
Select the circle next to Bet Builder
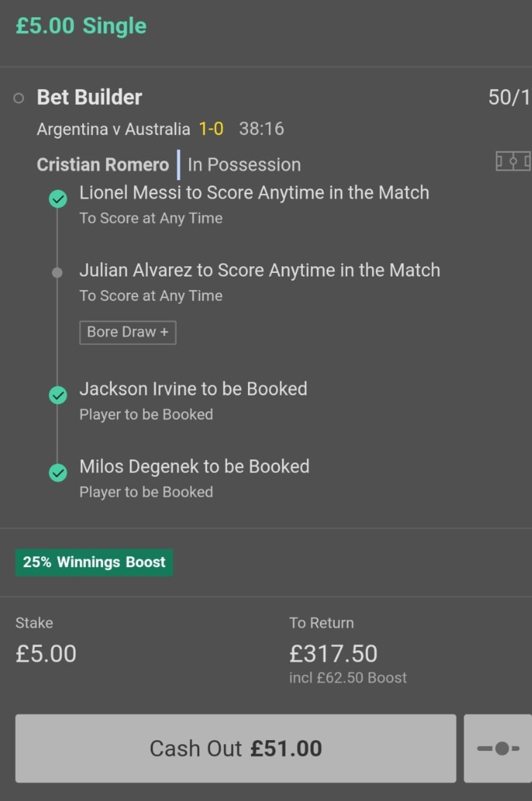tap(19, 98)
